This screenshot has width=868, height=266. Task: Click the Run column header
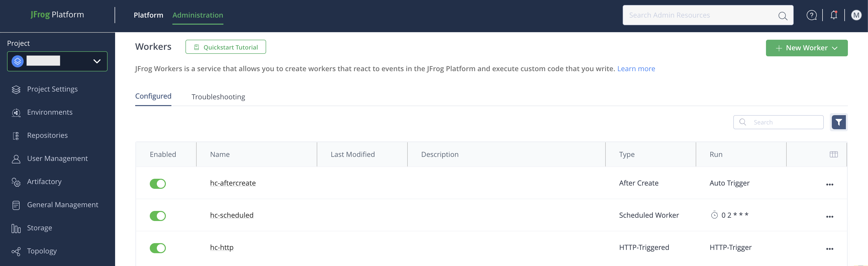click(716, 154)
